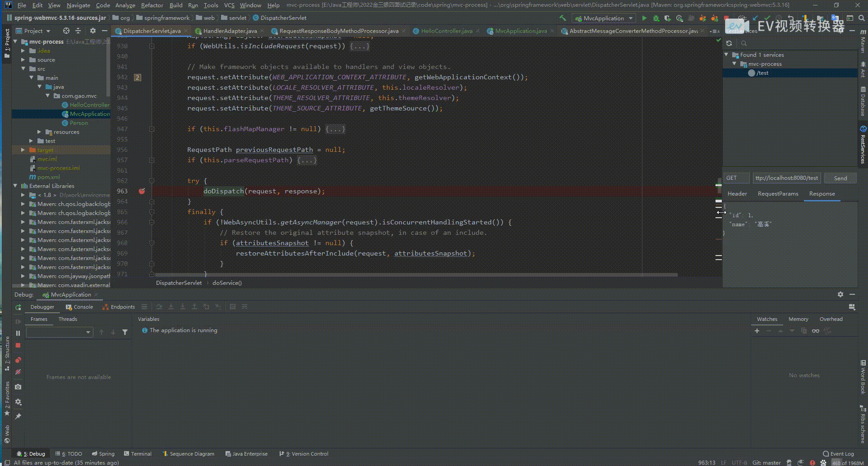Click the Git: master branch widget
Image resolution: width=868 pixels, height=466 pixels.
pyautogui.click(x=766, y=462)
